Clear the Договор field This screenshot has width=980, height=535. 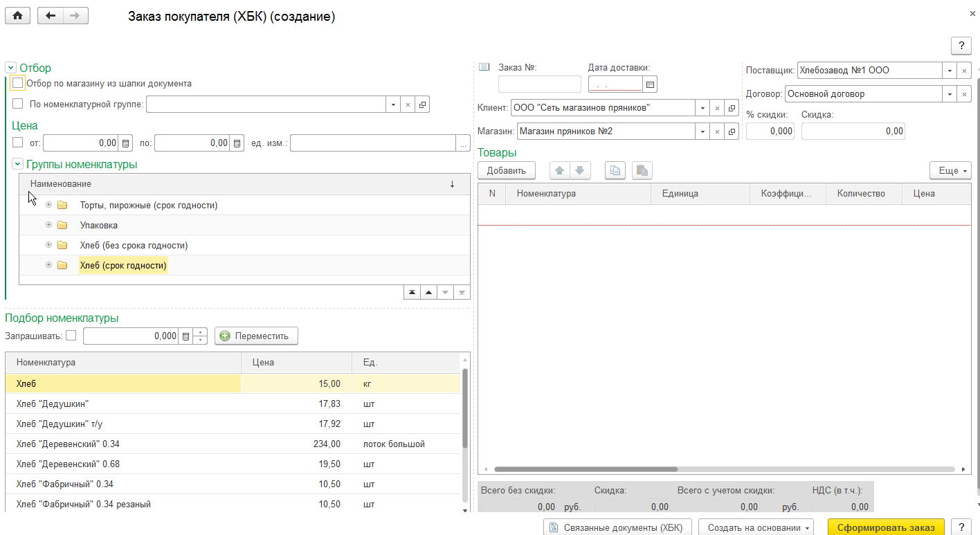tap(965, 94)
